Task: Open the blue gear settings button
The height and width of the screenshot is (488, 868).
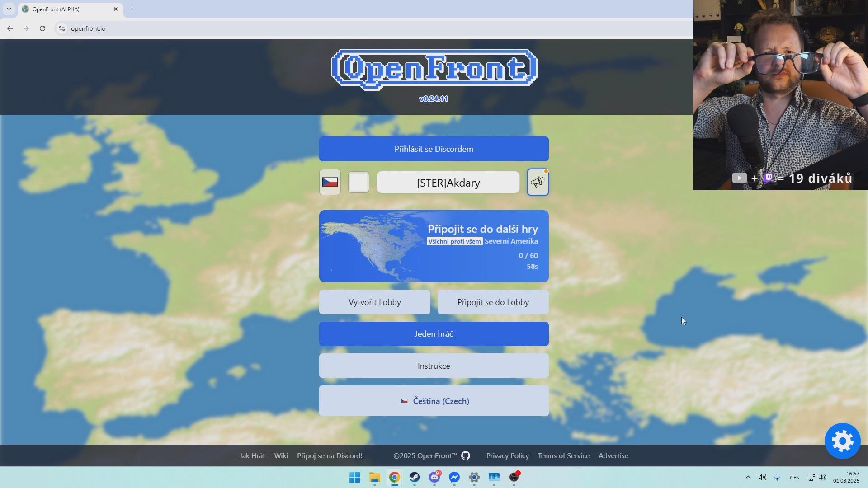Action: 842,441
